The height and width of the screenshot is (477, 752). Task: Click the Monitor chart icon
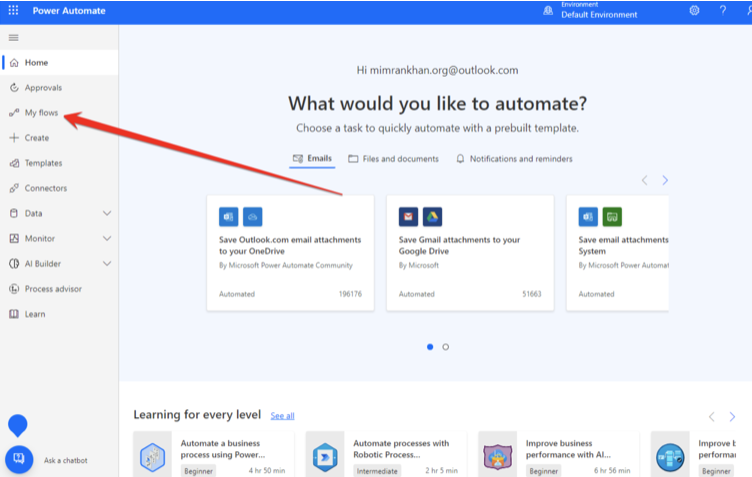(14, 238)
